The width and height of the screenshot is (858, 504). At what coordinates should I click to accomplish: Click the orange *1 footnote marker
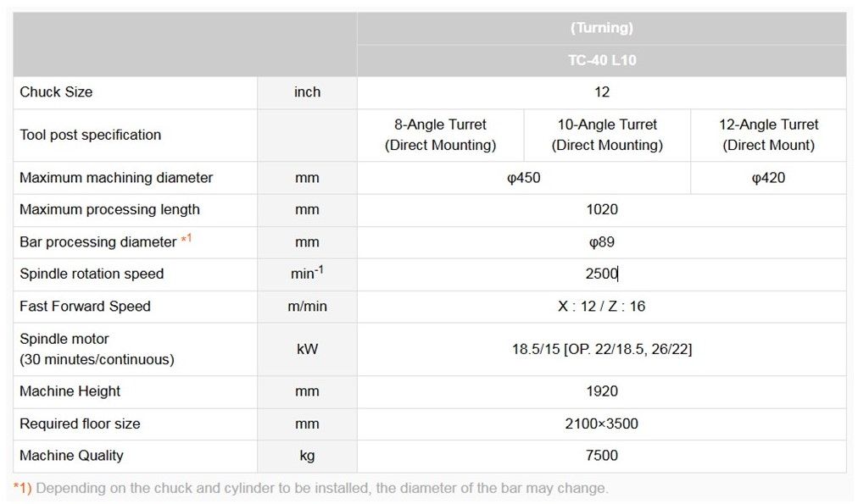[187, 240]
